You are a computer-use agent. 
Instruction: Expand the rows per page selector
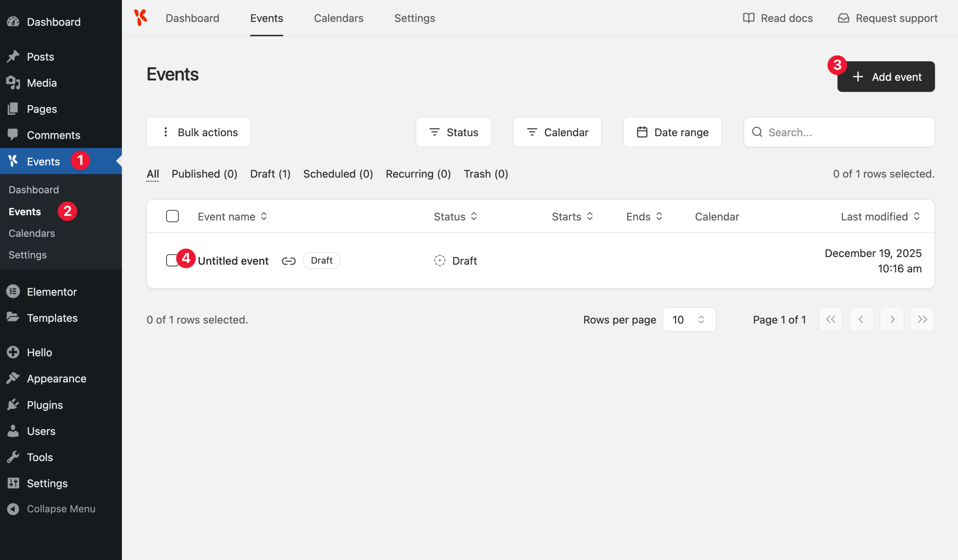[689, 319]
